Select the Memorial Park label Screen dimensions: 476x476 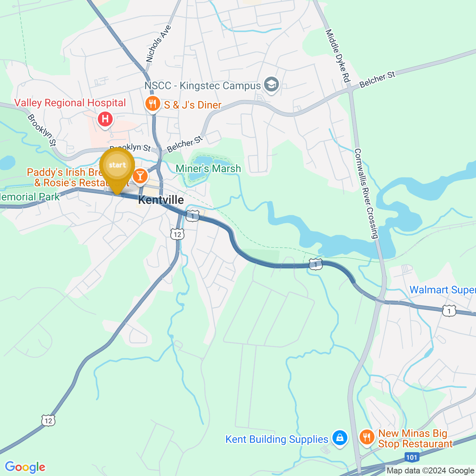coord(30,197)
